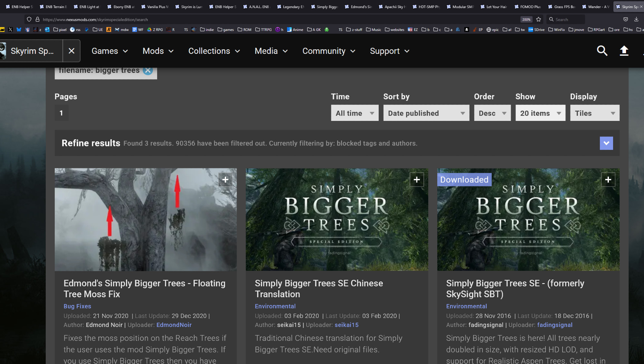Reset the 200% zoom level indicator

[x=526, y=19]
